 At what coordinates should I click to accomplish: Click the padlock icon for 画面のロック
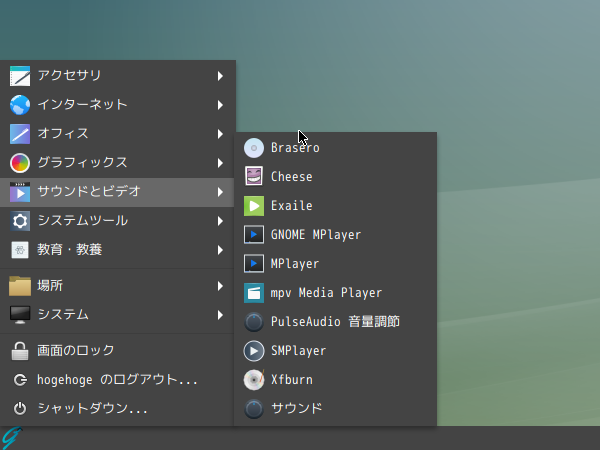coord(20,351)
